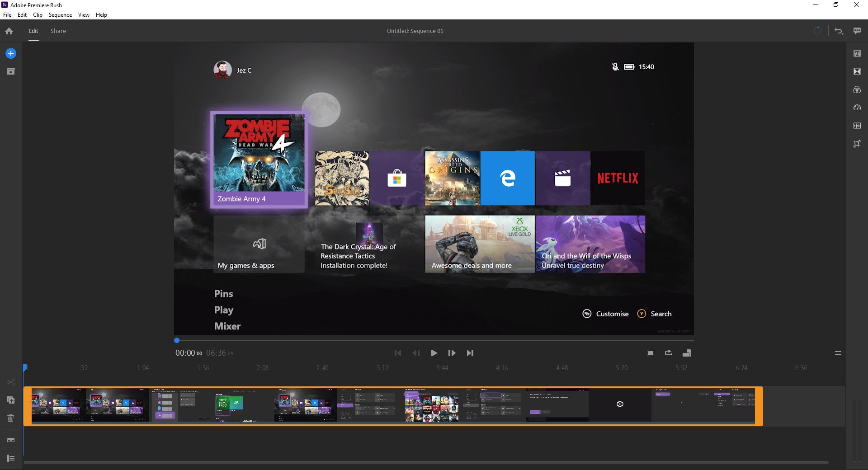Viewport: 868px width, 470px height.
Task: Click the duration text 06:36 14
Action: (x=220, y=353)
